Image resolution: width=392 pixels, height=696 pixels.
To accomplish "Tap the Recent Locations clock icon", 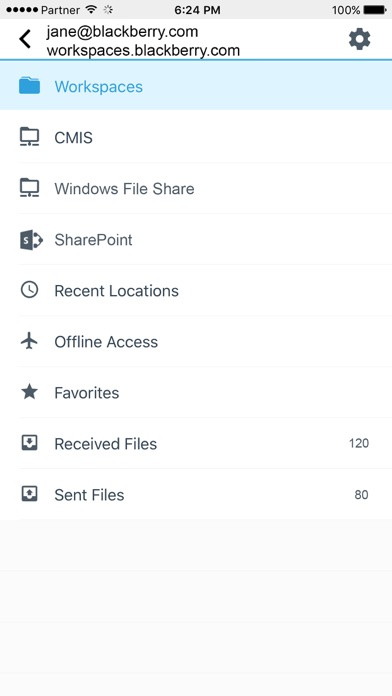I will pyautogui.click(x=29, y=290).
